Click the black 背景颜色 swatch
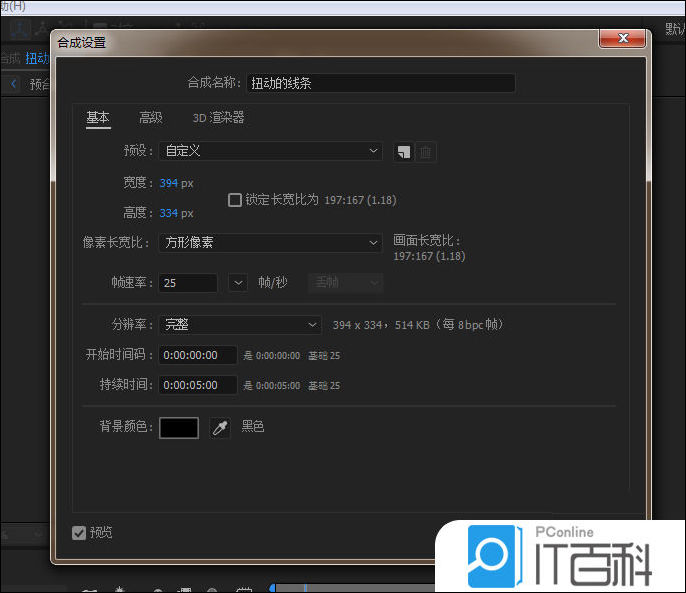 tap(179, 428)
